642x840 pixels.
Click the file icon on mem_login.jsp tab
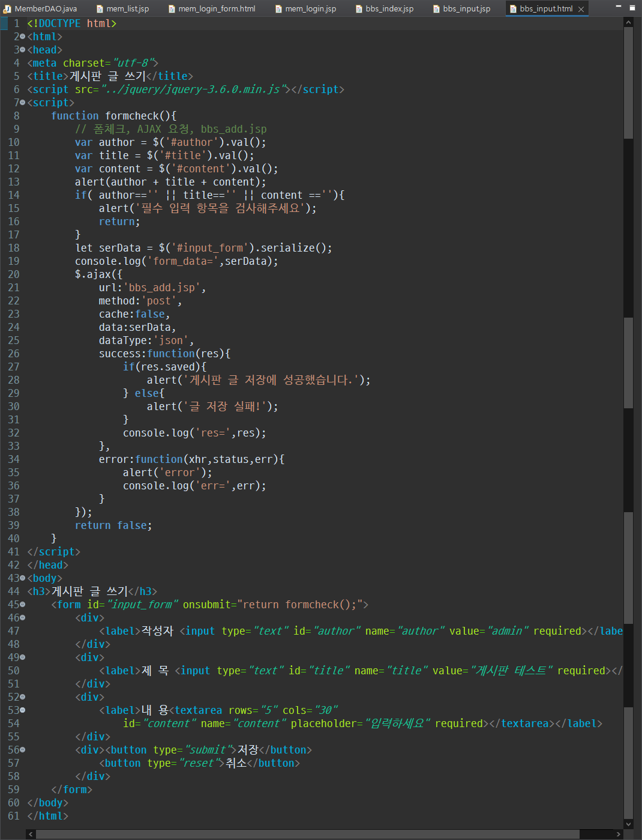(x=278, y=9)
